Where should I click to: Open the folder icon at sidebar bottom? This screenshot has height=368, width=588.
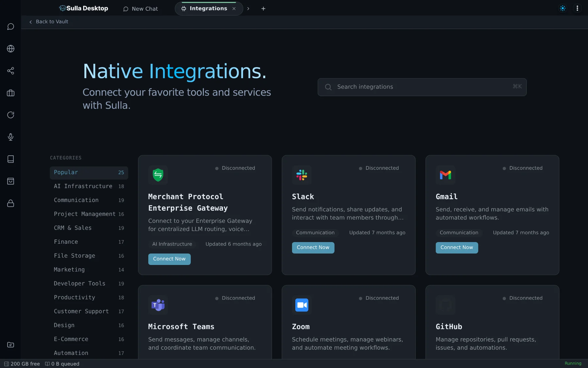[10, 345]
